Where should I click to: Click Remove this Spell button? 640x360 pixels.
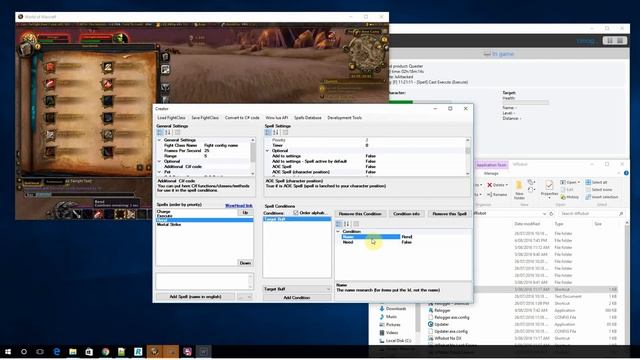pyautogui.click(x=449, y=213)
